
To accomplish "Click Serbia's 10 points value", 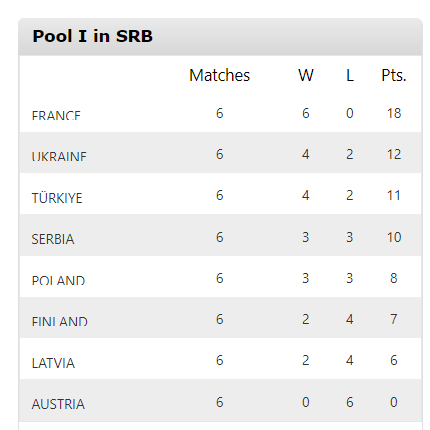I will click(394, 237).
